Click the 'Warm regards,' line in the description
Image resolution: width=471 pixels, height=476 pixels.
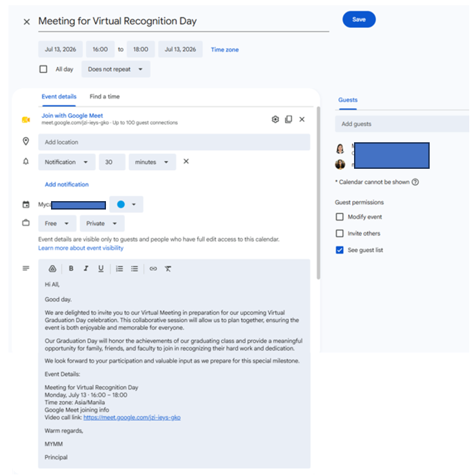(x=64, y=431)
